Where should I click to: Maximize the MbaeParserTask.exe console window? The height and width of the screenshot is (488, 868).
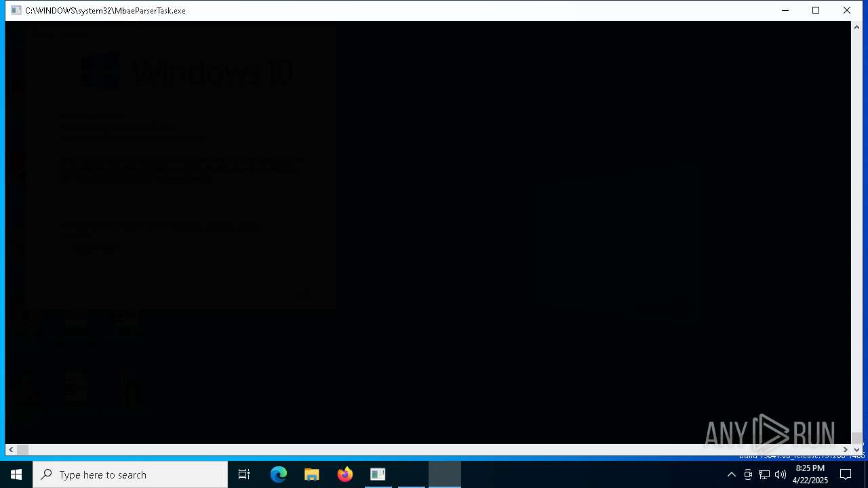(x=816, y=10)
